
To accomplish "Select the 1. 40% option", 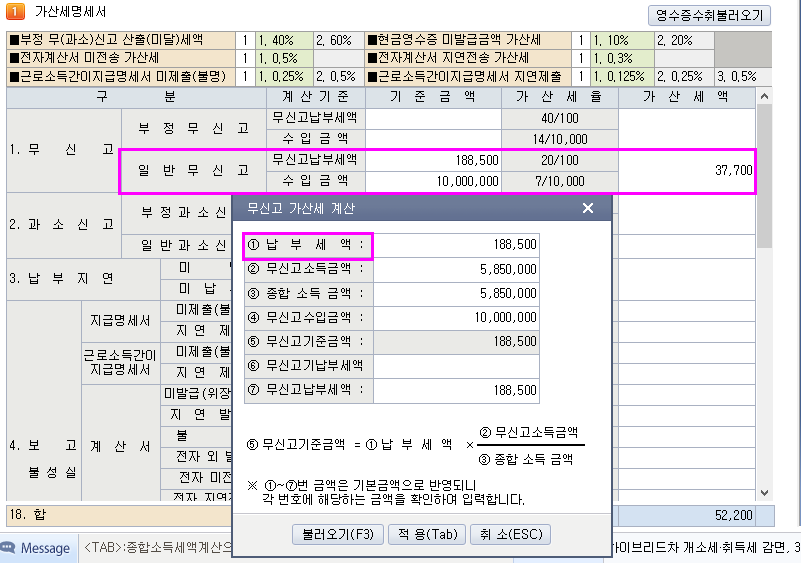I will click(284, 40).
